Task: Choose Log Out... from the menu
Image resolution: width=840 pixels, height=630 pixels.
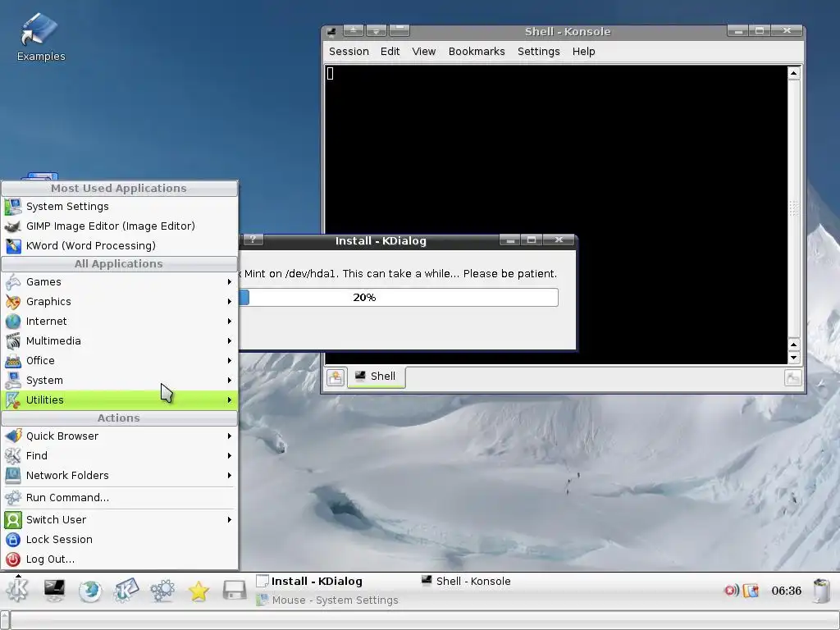Action: (119, 559)
